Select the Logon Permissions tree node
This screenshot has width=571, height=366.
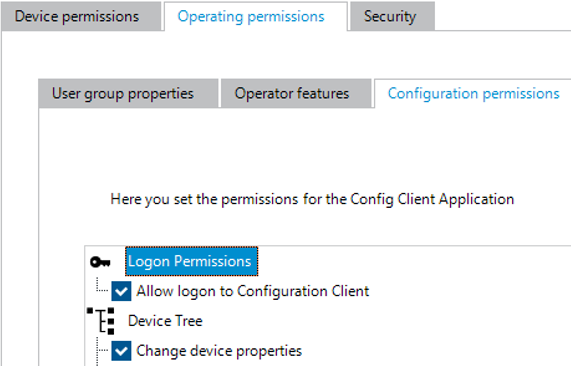click(x=192, y=261)
